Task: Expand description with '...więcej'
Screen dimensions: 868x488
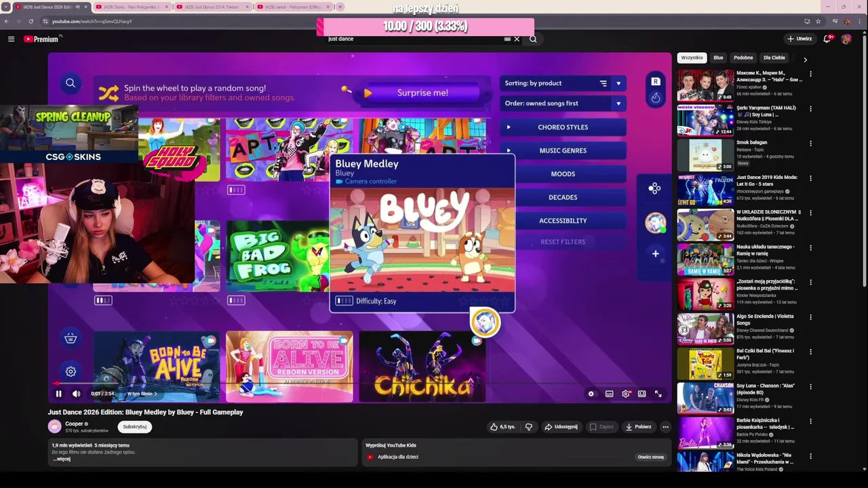Action: tap(62, 459)
